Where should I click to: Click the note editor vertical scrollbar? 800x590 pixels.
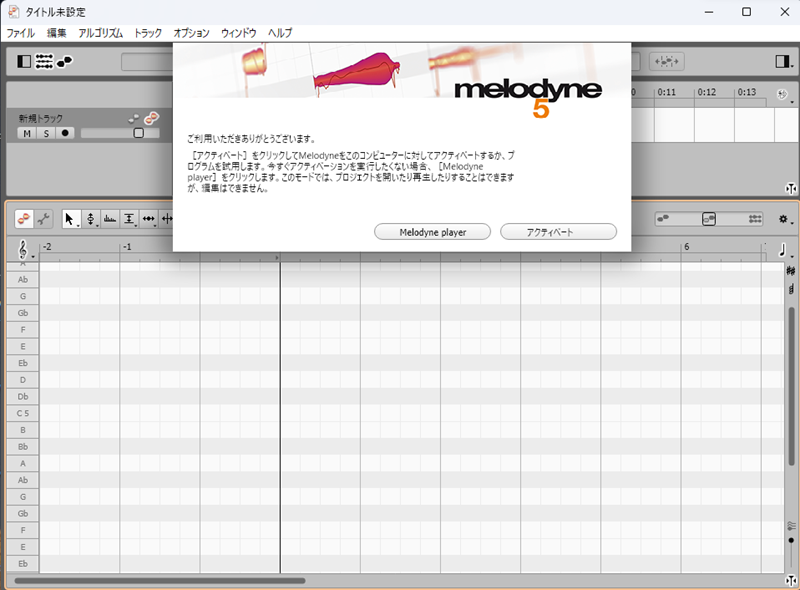point(791,386)
